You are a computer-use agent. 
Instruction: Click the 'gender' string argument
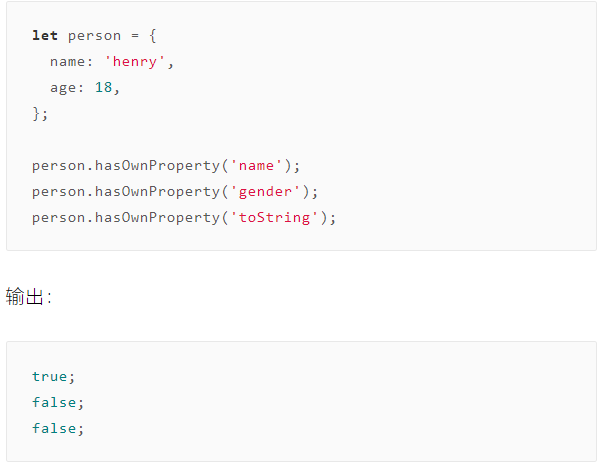point(265,192)
